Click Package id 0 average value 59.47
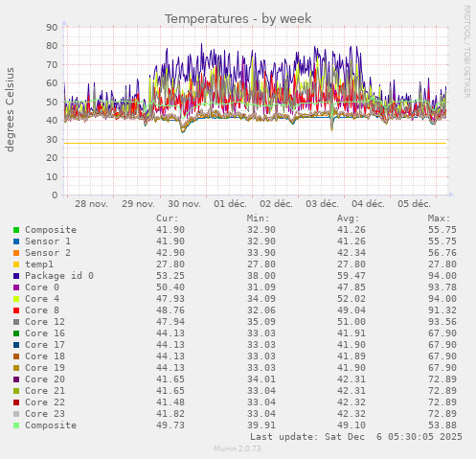476x459 pixels. (351, 276)
